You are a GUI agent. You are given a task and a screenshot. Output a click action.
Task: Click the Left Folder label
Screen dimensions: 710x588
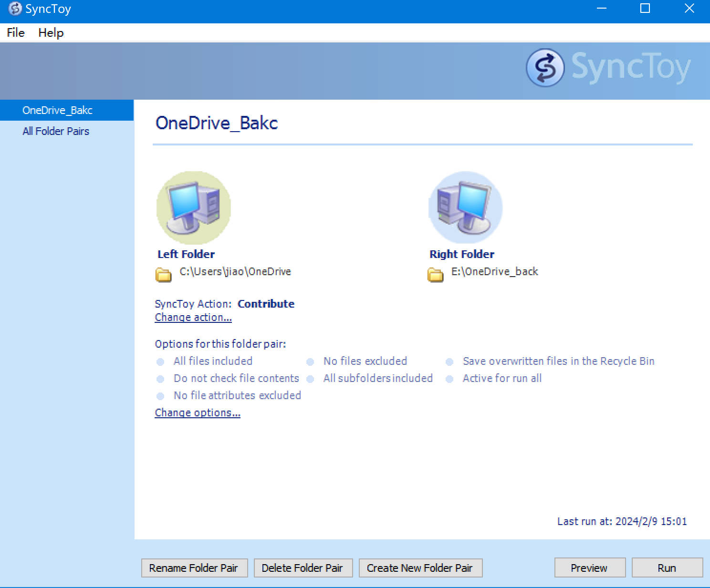186,254
